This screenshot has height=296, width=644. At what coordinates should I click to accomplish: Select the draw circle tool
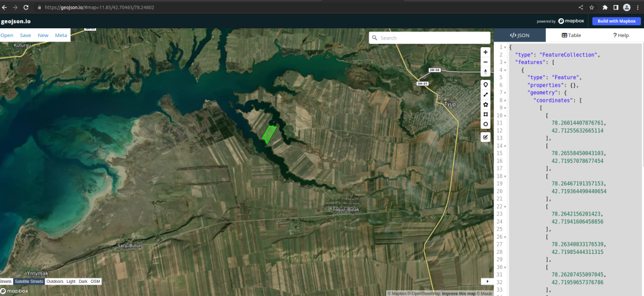[486, 124]
